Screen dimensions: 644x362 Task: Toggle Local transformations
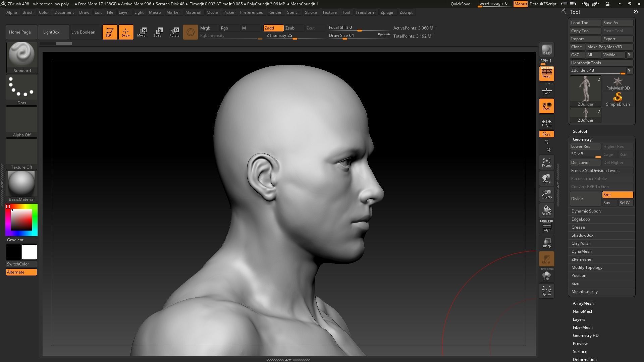point(546,106)
